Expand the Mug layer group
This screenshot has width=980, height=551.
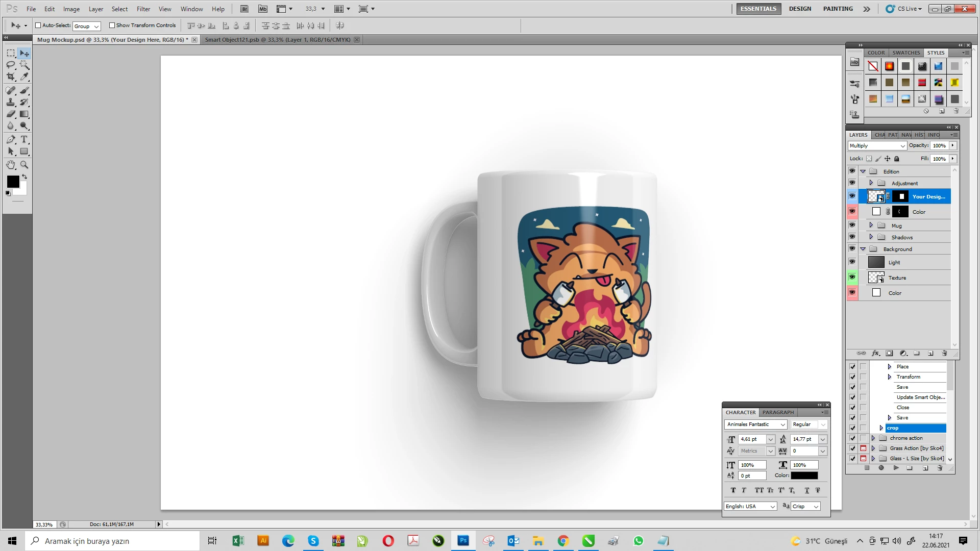click(x=871, y=225)
